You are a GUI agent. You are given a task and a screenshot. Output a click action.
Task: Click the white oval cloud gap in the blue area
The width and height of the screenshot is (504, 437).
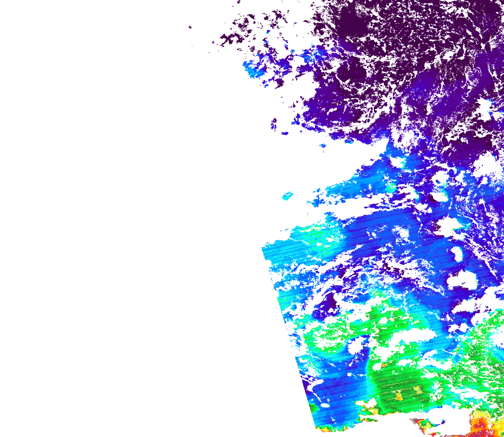click(457, 254)
